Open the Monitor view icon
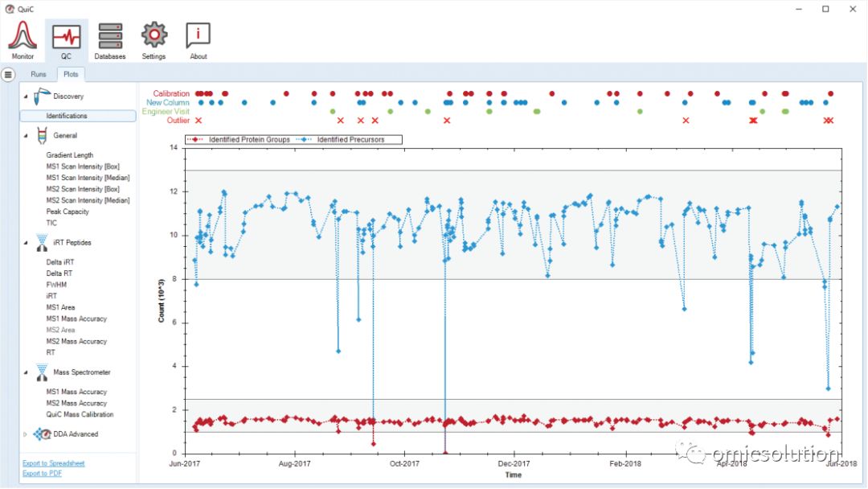This screenshot has height=489, width=868. pyautogui.click(x=23, y=35)
